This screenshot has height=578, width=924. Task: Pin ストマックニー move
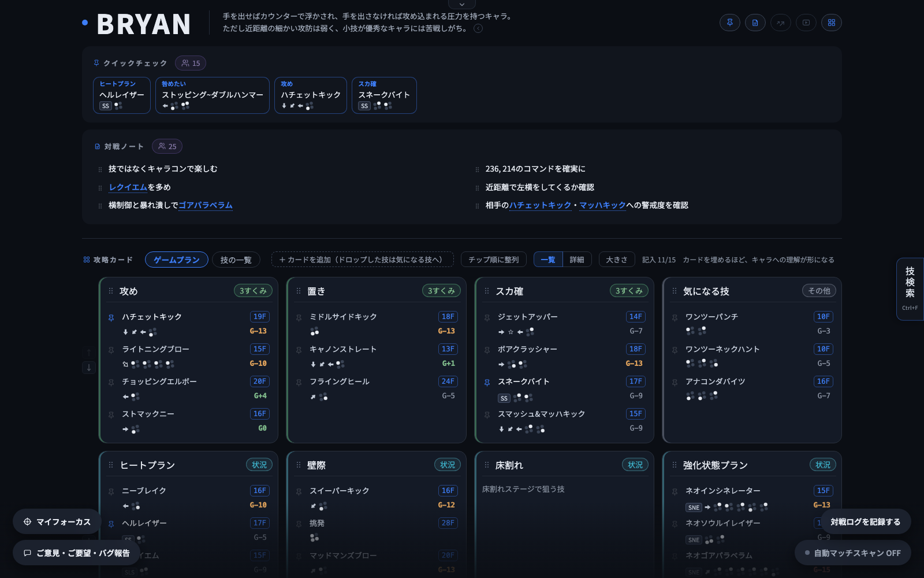[111, 415]
